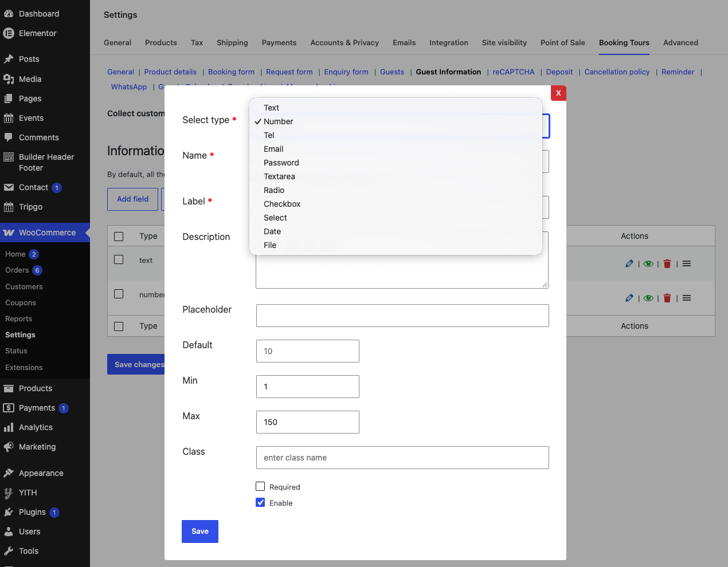The height and width of the screenshot is (567, 728).
Task: Open the Cancellation policy sub-link
Action: [x=617, y=72]
